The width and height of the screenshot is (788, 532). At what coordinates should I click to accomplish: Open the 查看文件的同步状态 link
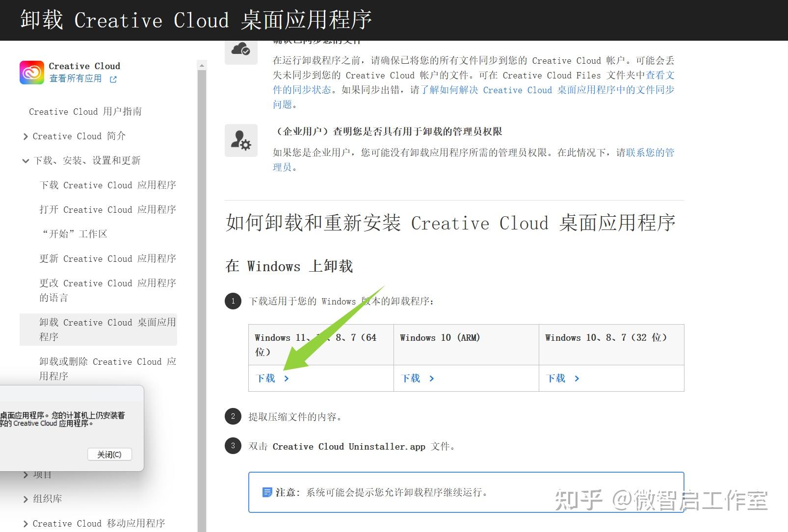click(x=660, y=76)
